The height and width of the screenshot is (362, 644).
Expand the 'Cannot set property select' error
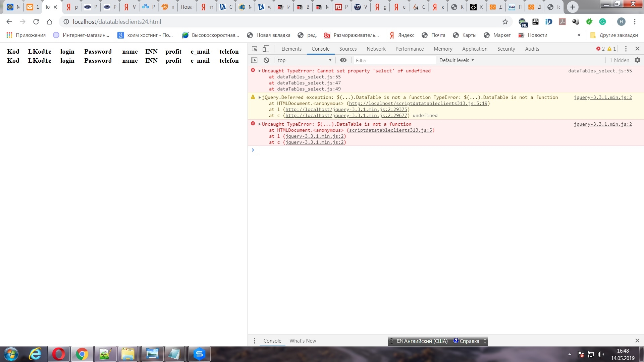260,71
